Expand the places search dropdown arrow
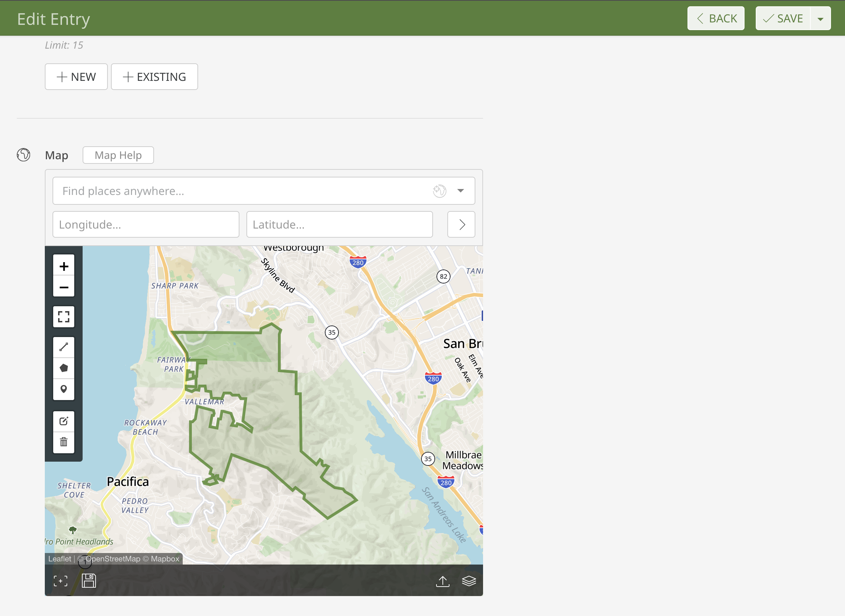 461,191
